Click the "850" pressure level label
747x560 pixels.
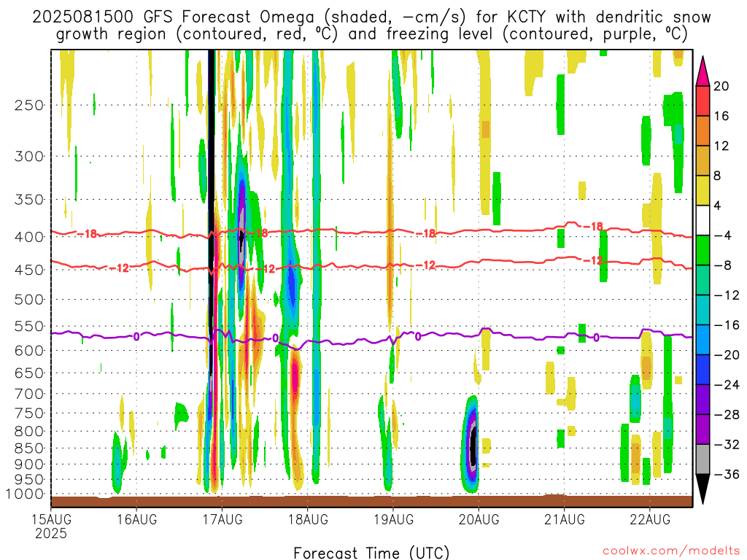pyautogui.click(x=29, y=448)
